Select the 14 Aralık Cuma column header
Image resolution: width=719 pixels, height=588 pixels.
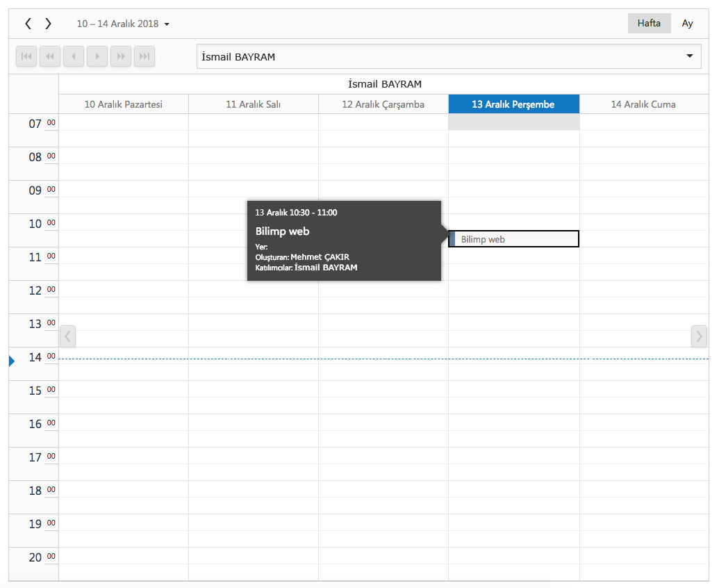tap(643, 104)
